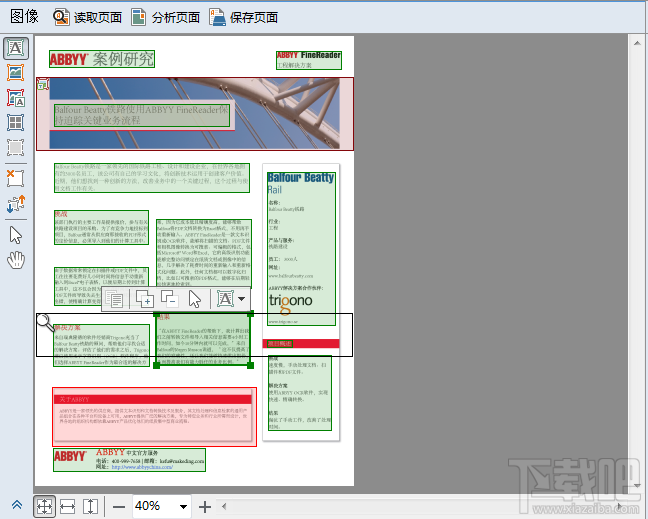648x519 pixels.
Task: Select the footer ABBYY 中文官方服务 text area
Action: point(129,460)
